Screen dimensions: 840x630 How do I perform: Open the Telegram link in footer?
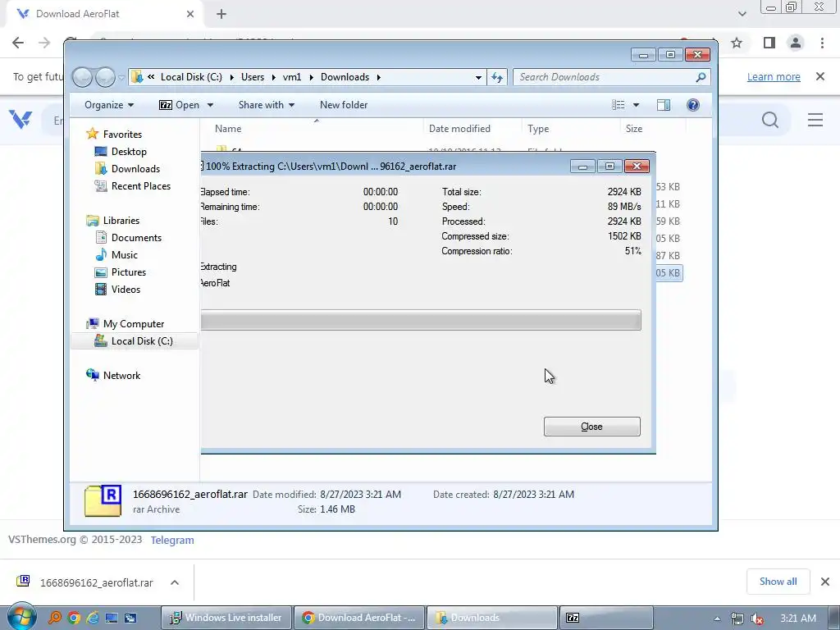pyautogui.click(x=172, y=540)
